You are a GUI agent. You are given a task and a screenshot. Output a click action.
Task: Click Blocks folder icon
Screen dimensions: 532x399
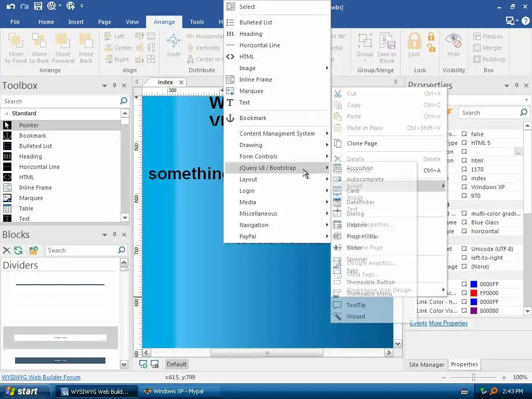pyautogui.click(x=34, y=250)
